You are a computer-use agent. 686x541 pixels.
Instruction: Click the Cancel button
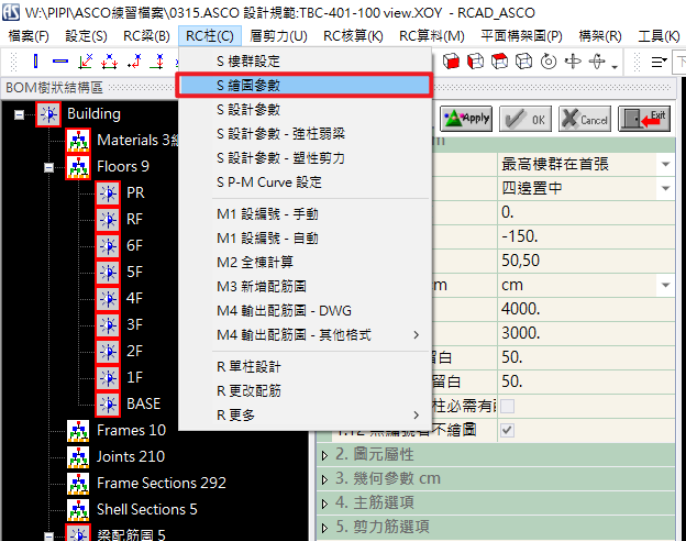pyautogui.click(x=583, y=119)
